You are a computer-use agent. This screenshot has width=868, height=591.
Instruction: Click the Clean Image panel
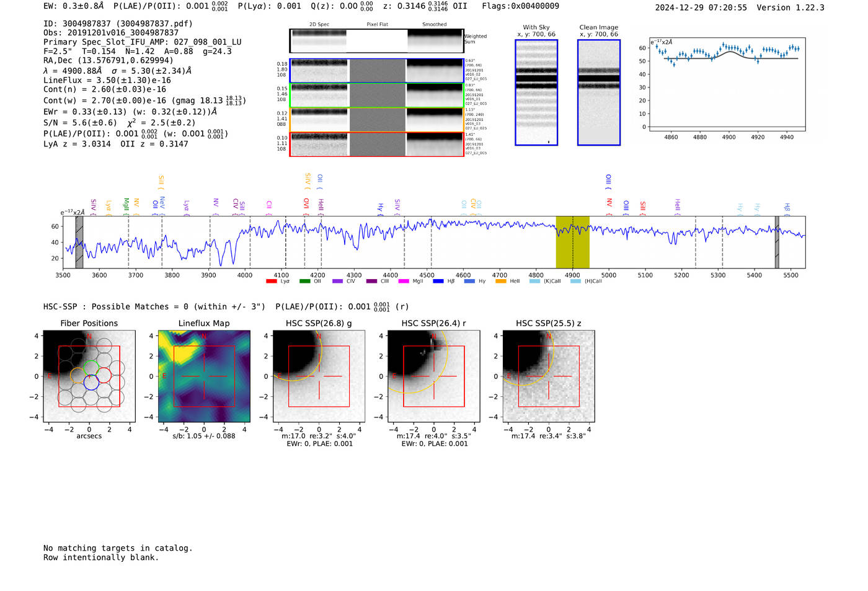click(x=599, y=92)
